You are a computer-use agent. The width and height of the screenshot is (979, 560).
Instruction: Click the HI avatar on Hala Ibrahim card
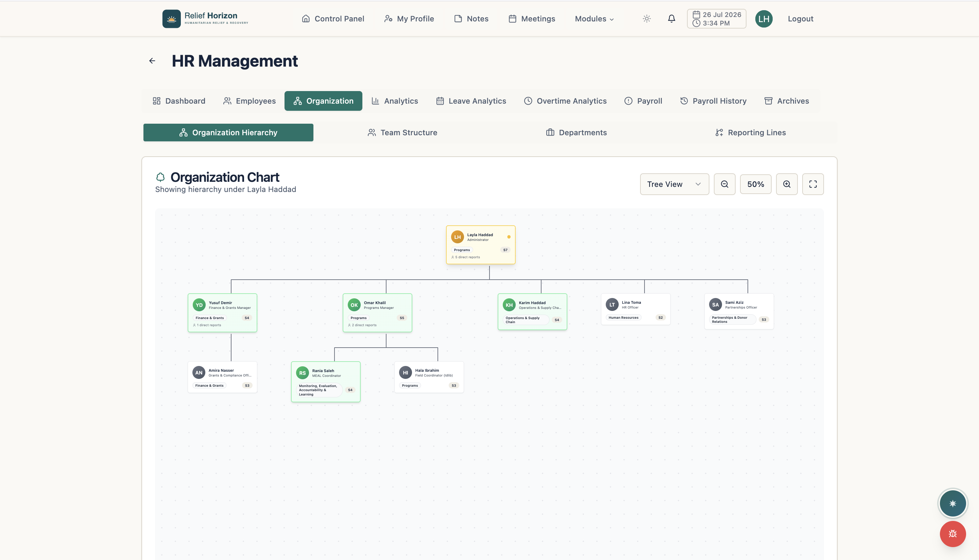406,373
